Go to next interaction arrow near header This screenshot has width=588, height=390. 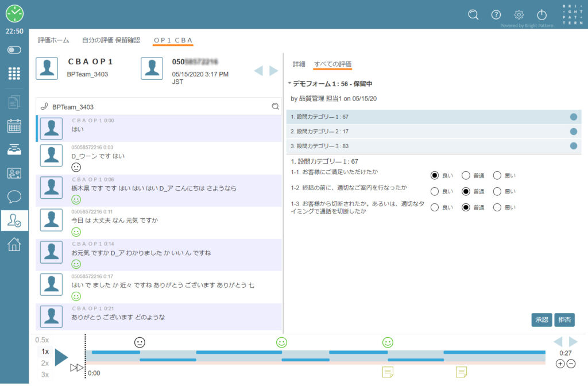pyautogui.click(x=274, y=71)
